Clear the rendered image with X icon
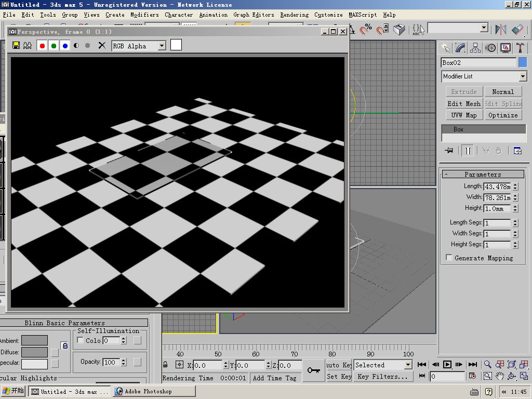 [x=102, y=46]
